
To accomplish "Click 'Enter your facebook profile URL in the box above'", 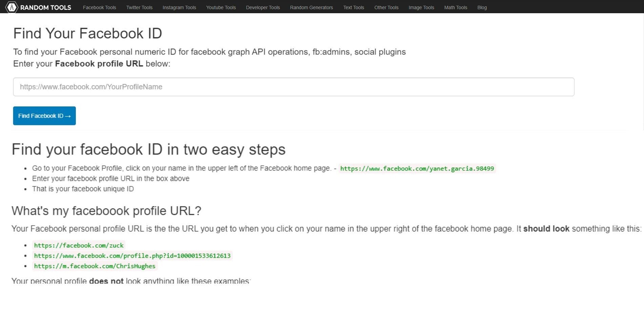I will click(111, 179).
